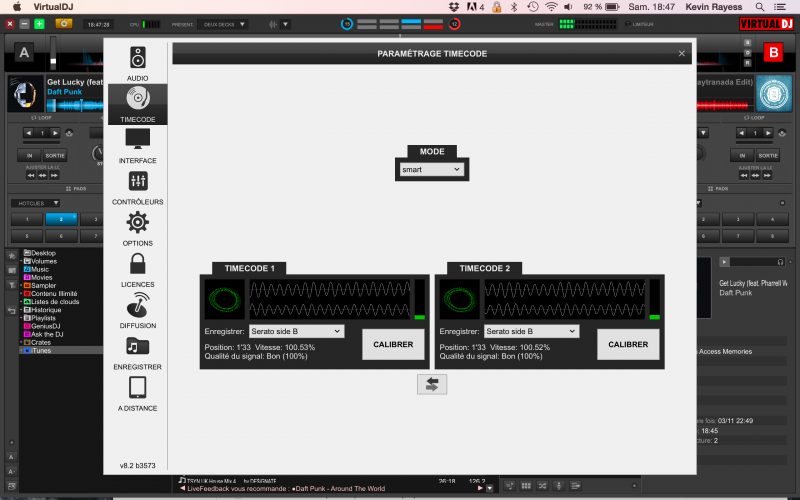Expand the Crates folder in browser
Screen dimensions: 800x500
(x=21, y=342)
